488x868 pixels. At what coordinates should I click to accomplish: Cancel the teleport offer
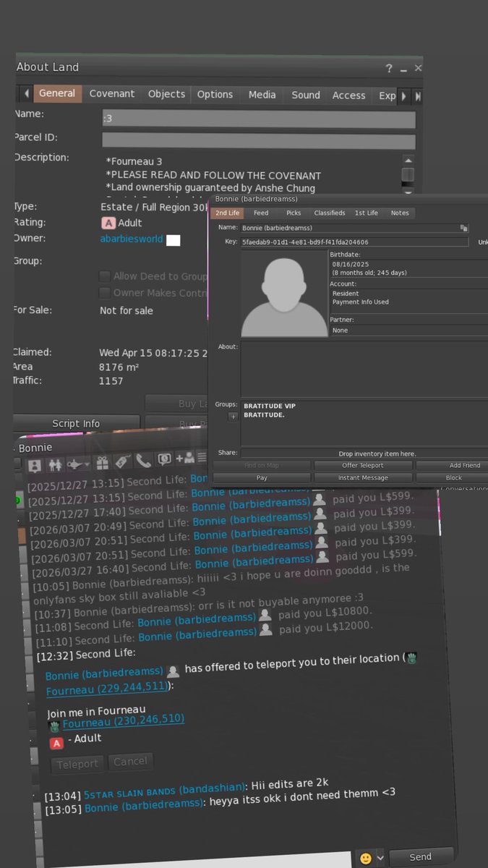click(x=130, y=761)
